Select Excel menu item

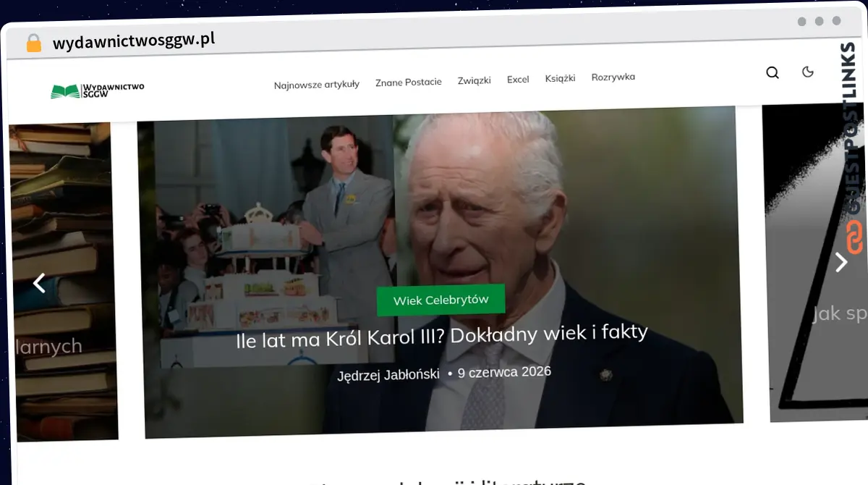pos(518,79)
